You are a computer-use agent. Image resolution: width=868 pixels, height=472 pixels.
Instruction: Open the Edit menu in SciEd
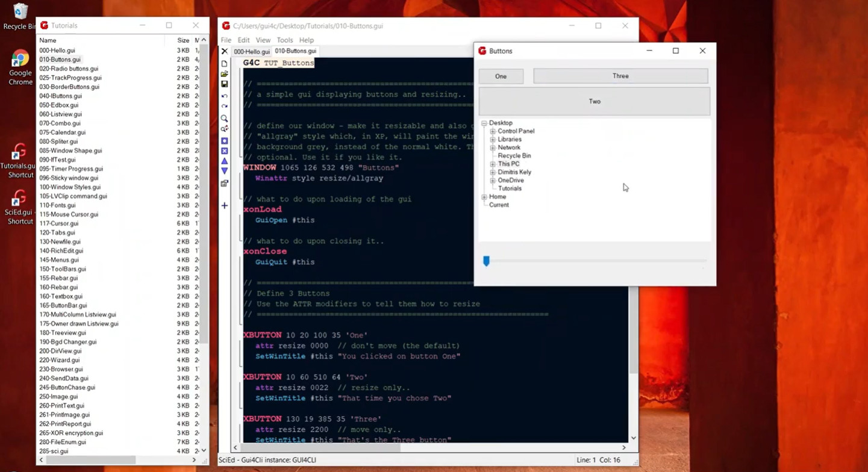243,40
